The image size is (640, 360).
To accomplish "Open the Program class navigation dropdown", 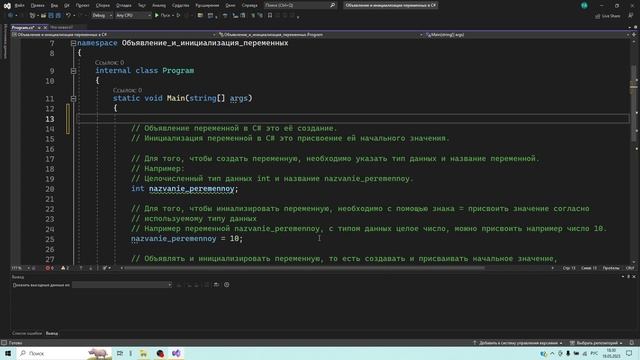I will [321, 35].
